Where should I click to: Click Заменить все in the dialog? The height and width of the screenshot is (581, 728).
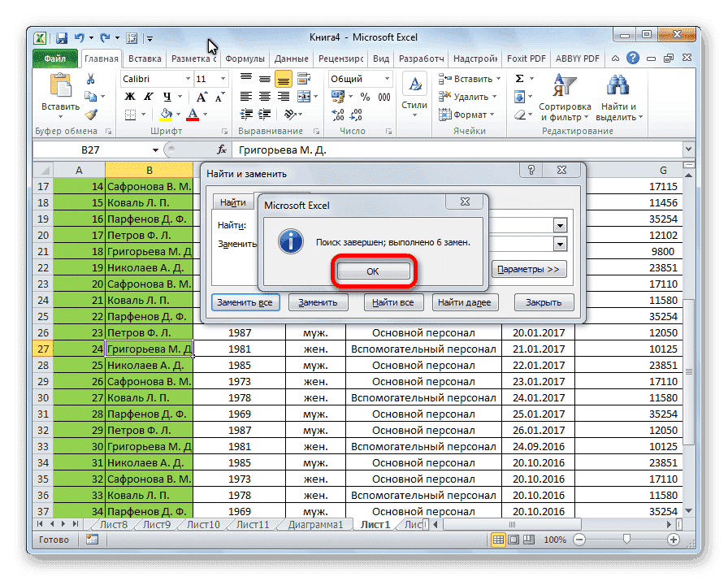click(246, 301)
